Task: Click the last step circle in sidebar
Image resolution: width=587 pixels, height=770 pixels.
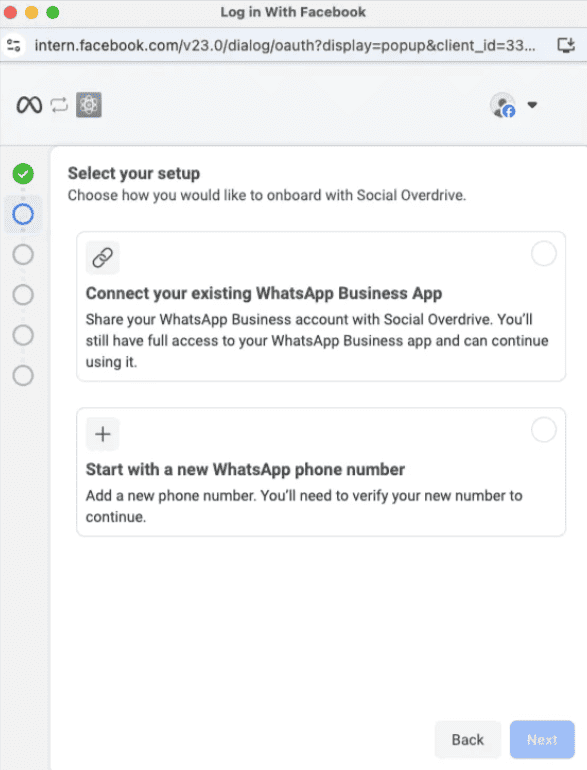Action: pyautogui.click(x=23, y=376)
